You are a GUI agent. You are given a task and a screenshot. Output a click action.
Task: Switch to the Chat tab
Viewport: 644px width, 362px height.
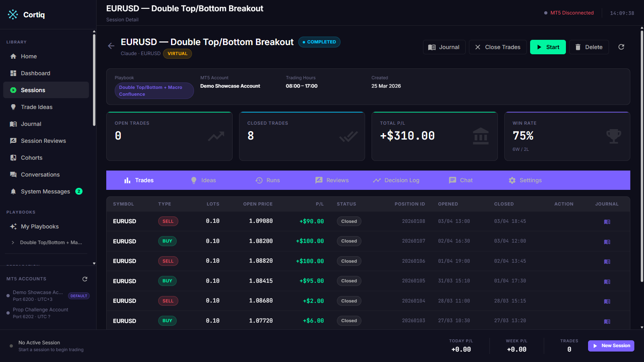(460, 180)
